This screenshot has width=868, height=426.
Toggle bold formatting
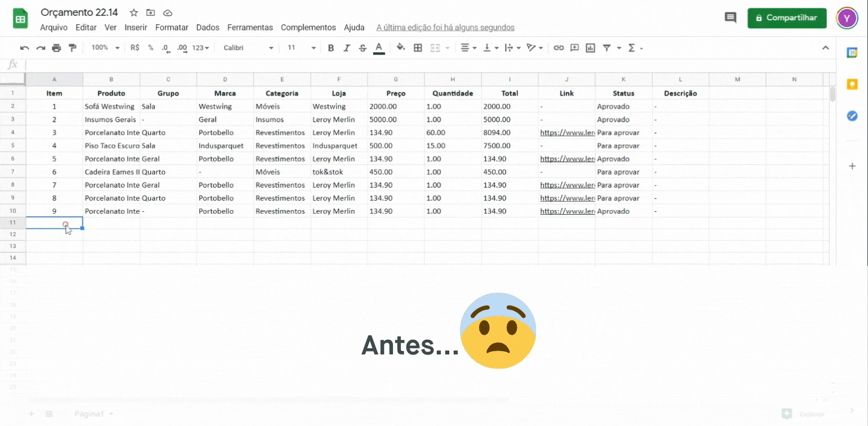[x=331, y=48]
